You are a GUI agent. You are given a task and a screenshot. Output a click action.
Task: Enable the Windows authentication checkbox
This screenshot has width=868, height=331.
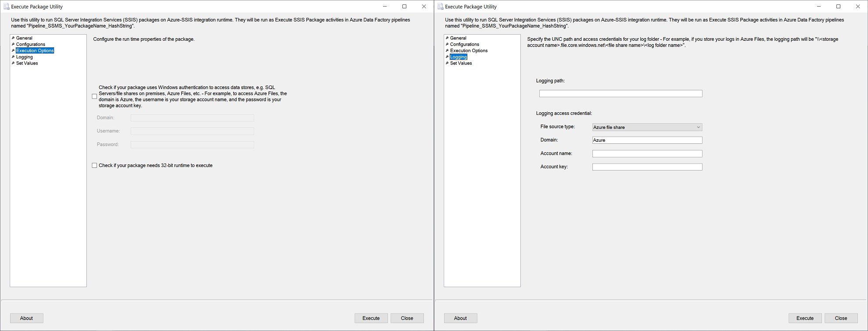[x=94, y=96]
